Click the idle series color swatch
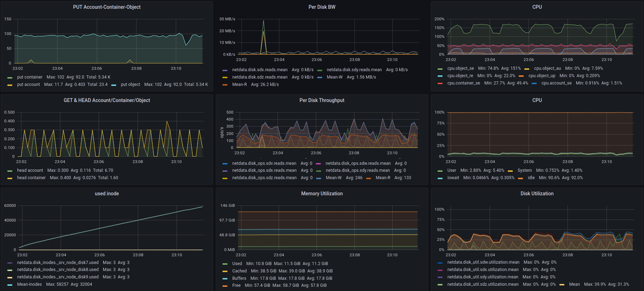 [x=520, y=178]
